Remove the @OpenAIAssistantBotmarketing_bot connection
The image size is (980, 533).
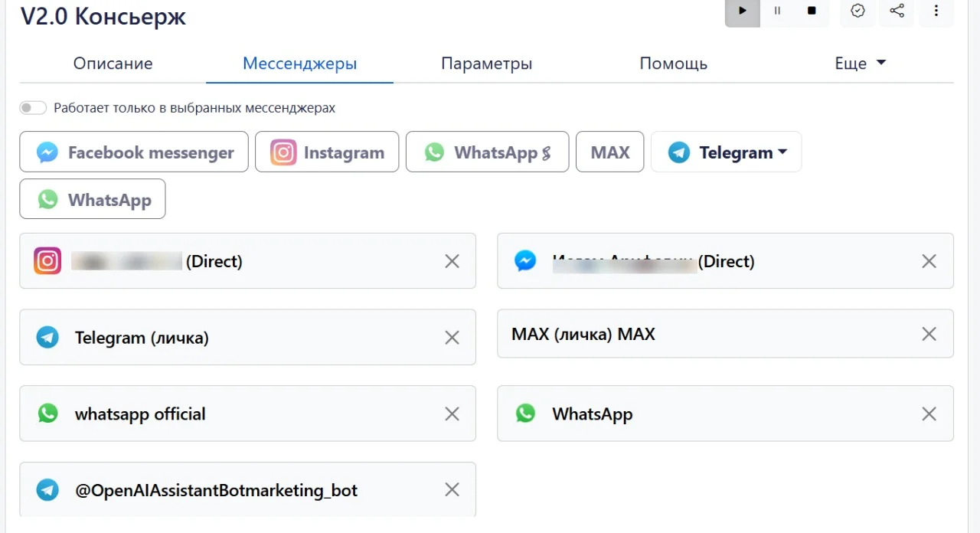[x=452, y=489]
